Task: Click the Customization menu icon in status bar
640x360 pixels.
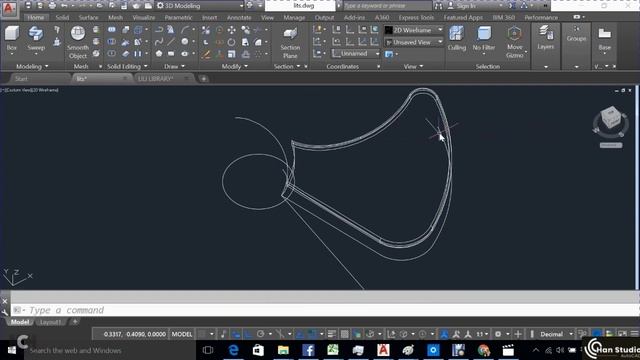Action: point(634,334)
